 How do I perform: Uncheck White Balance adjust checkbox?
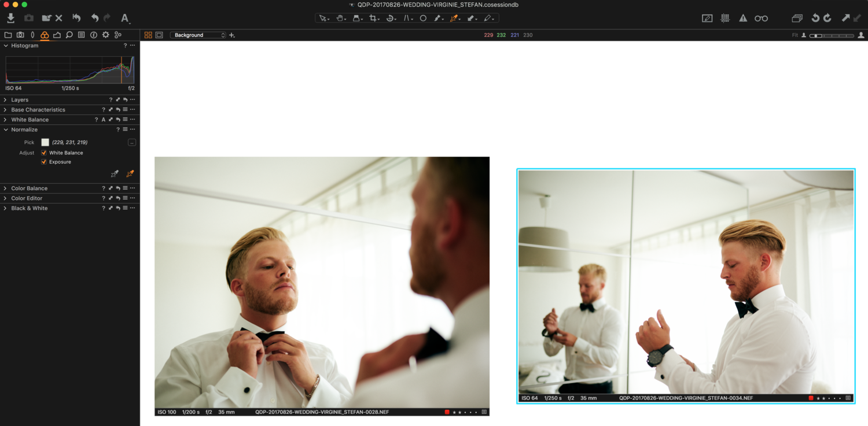(x=44, y=153)
